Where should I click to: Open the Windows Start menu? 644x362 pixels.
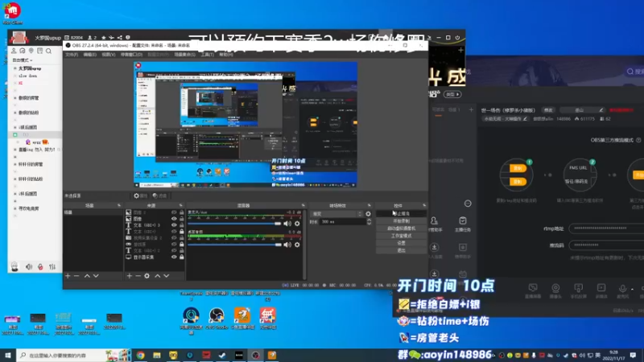pyautogui.click(x=8, y=355)
